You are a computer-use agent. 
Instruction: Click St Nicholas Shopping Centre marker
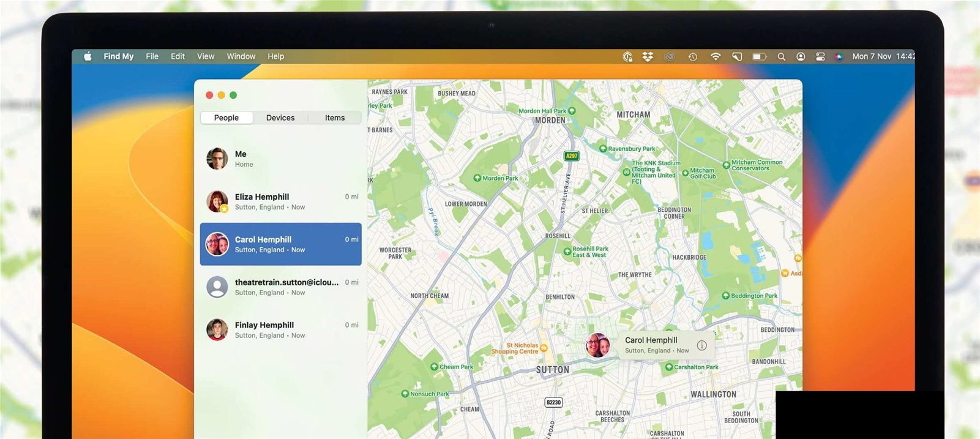544,348
